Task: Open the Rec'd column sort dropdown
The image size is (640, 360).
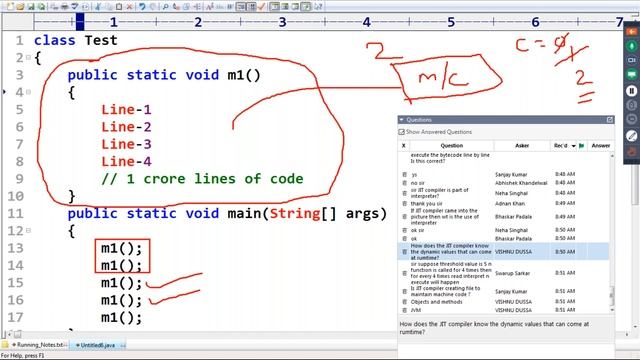Action: click(573, 146)
